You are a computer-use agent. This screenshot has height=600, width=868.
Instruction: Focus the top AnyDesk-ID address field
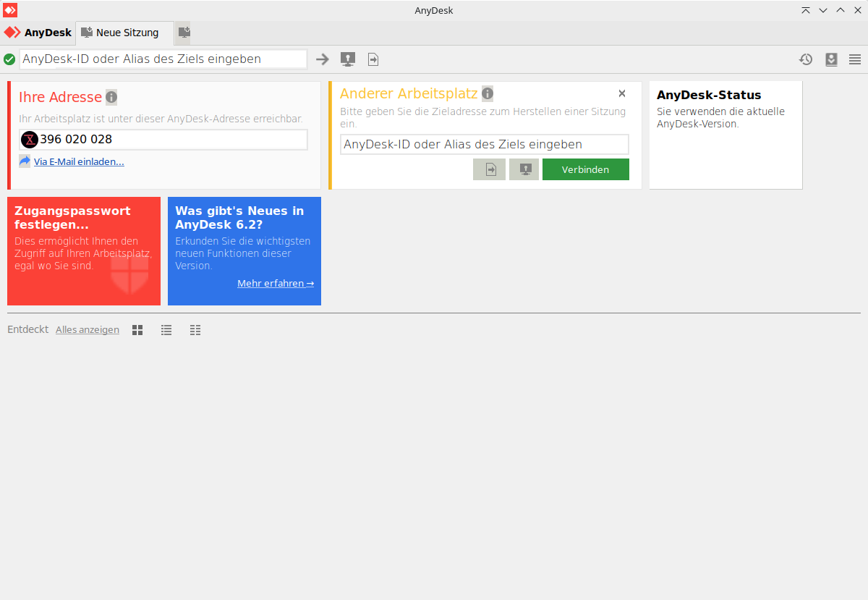point(163,59)
